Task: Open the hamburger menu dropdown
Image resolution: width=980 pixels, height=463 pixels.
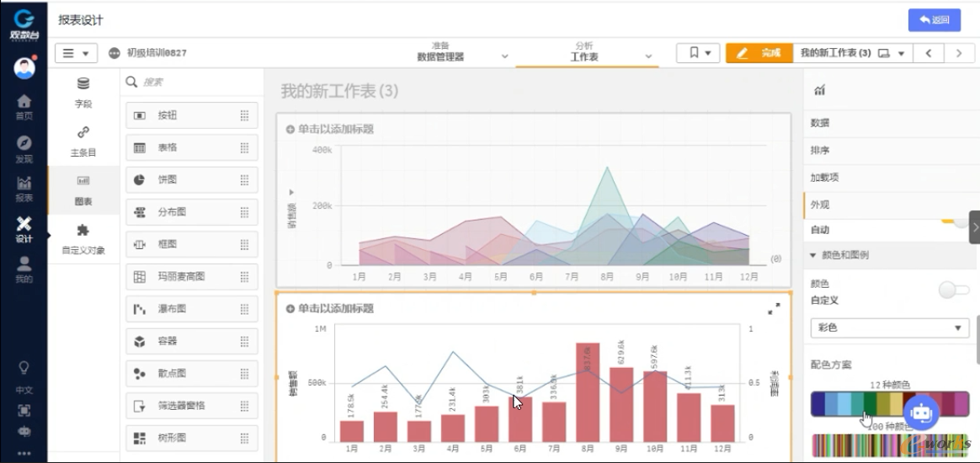Action: point(76,53)
